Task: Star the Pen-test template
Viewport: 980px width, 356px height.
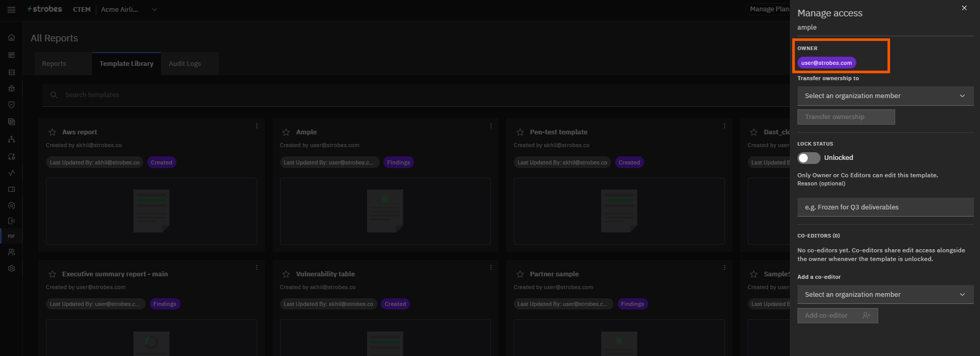Action: click(520, 132)
